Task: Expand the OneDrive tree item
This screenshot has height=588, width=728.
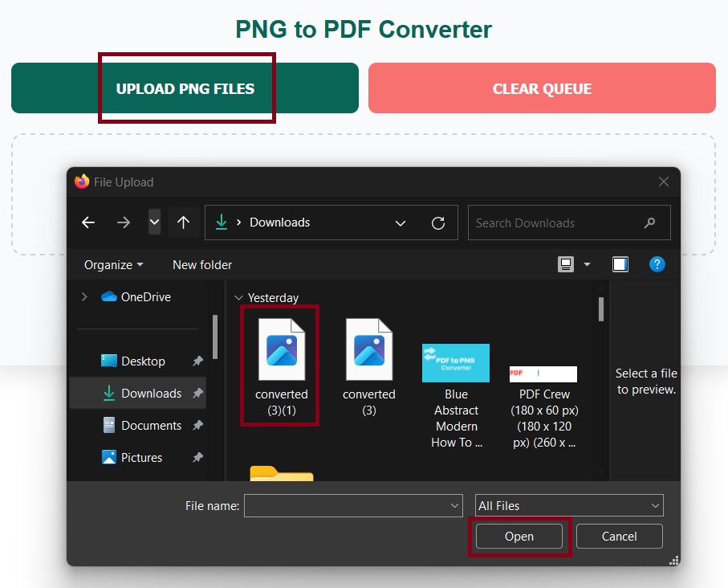Action: (84, 296)
